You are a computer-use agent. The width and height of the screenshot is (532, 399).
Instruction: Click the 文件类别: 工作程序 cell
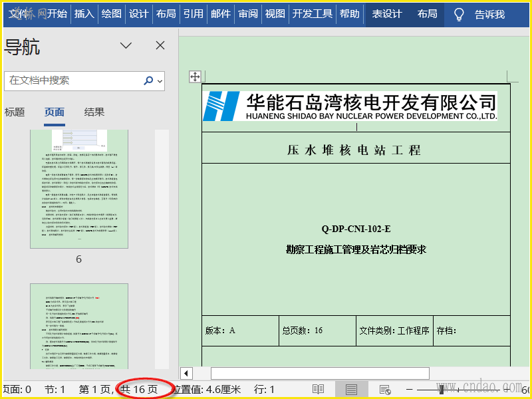click(x=394, y=331)
